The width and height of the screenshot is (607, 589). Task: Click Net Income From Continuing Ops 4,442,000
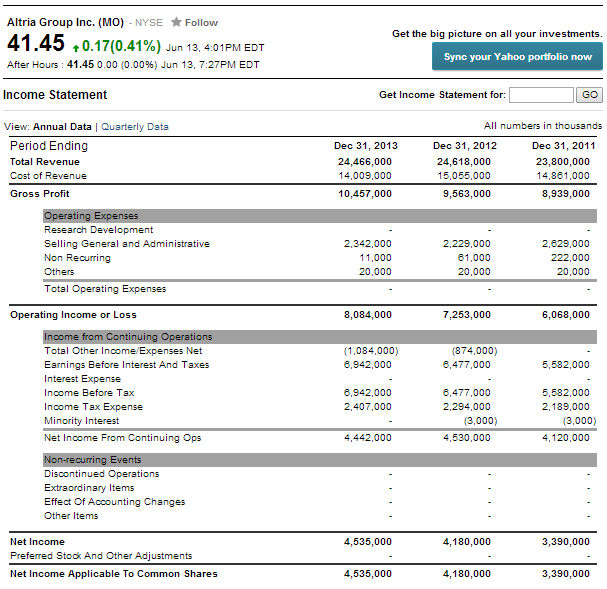[368, 438]
